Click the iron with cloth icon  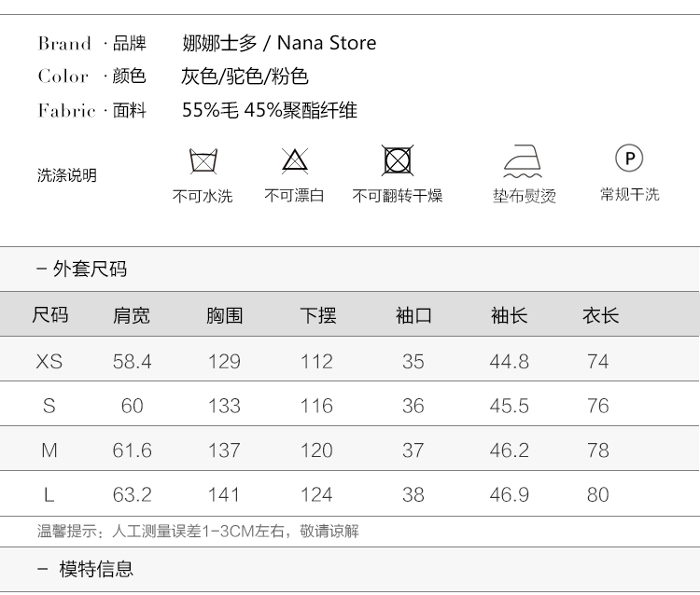(x=524, y=161)
